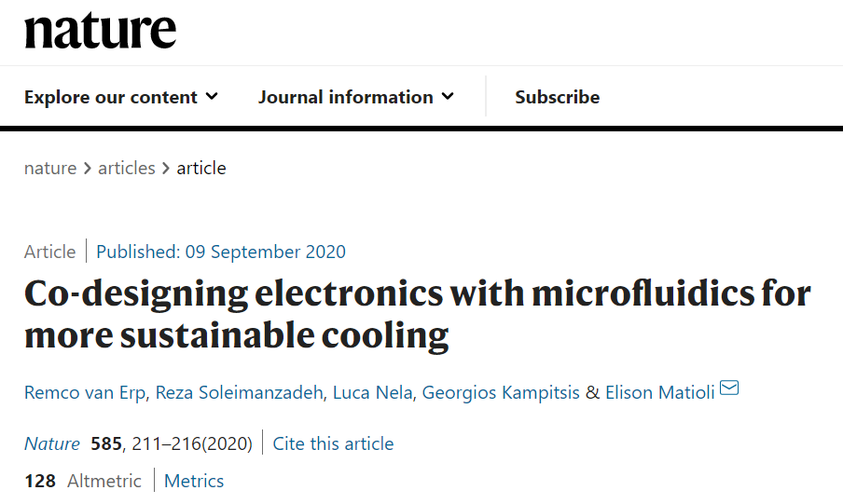843x504 pixels.
Task: Click the final article breadcrumb item
Action: click(201, 169)
